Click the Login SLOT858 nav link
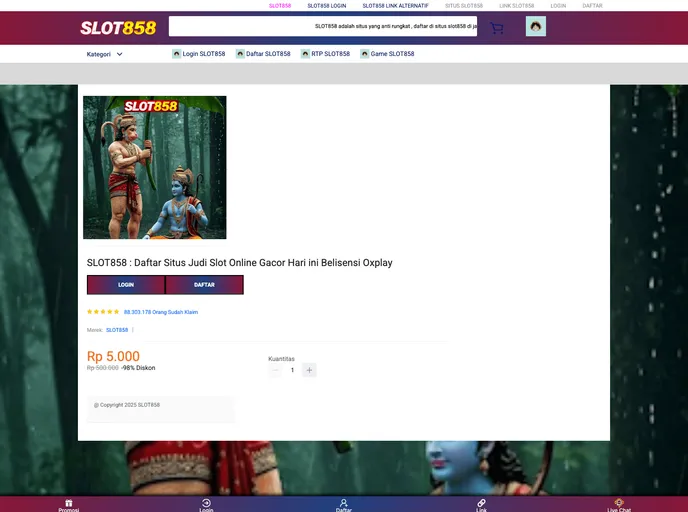This screenshot has height=512, width=688. [x=204, y=54]
